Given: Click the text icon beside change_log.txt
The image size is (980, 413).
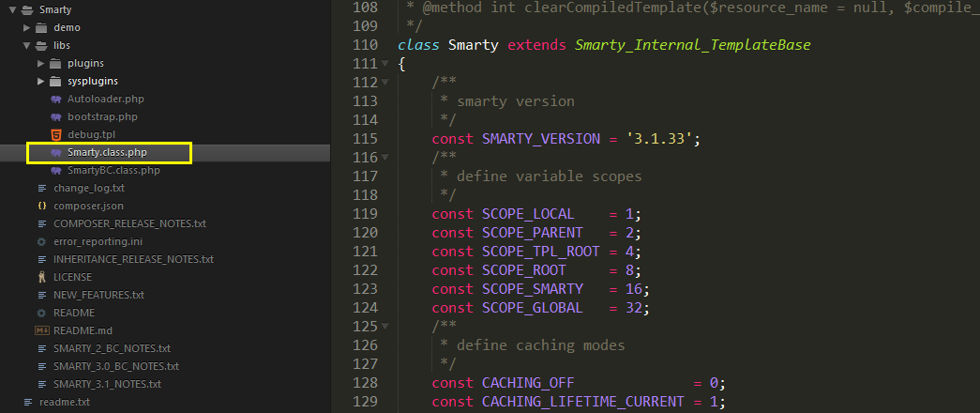Looking at the screenshot, I should pos(42,188).
